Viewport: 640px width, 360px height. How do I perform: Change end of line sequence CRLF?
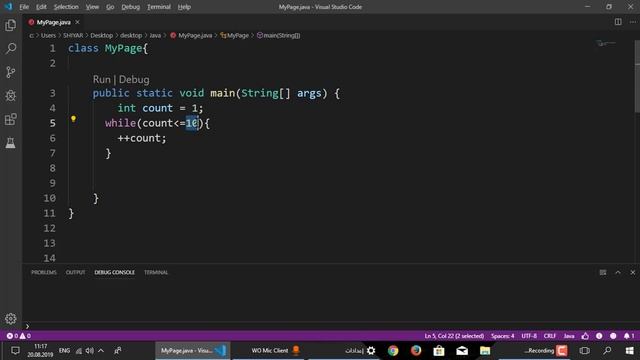(x=550, y=336)
